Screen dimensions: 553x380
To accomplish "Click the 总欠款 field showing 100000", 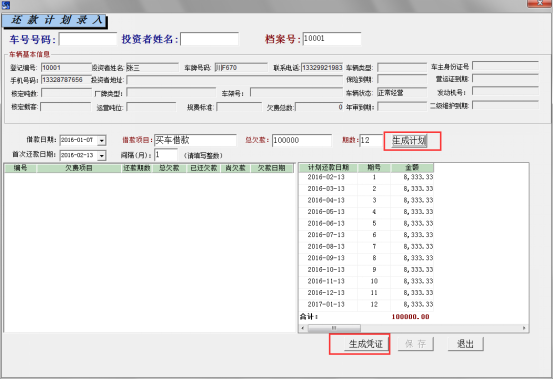I will [x=302, y=140].
